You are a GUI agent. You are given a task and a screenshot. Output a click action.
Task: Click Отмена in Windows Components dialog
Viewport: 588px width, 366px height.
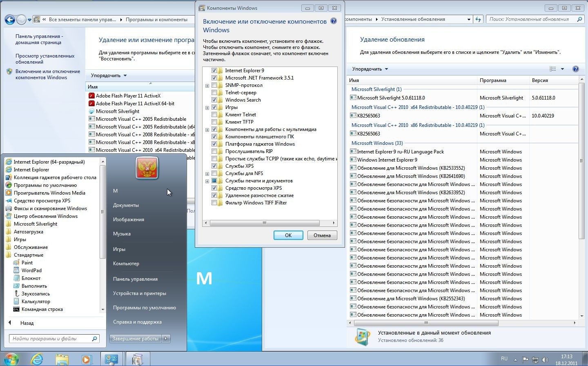pos(322,235)
